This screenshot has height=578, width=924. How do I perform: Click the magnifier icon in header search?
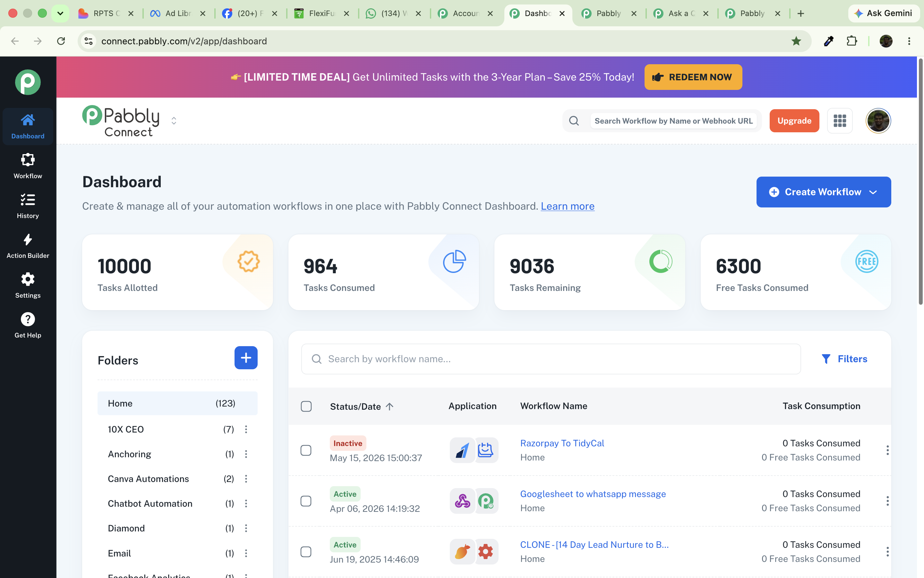coord(574,121)
